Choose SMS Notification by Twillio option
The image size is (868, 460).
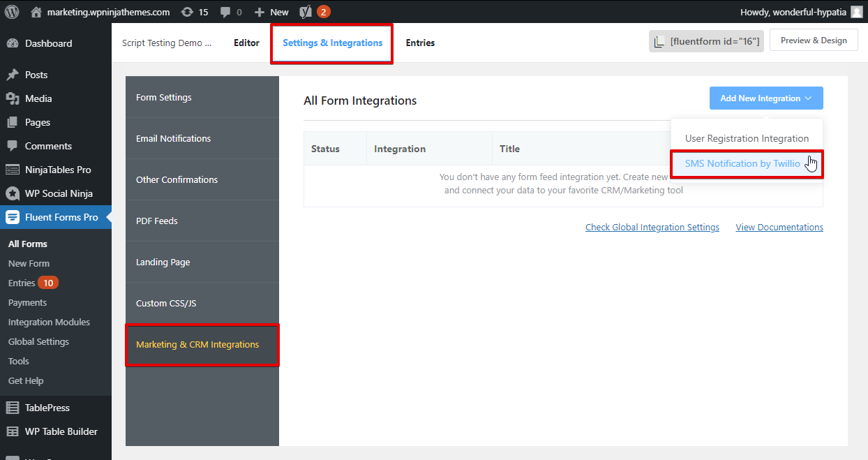(x=742, y=163)
